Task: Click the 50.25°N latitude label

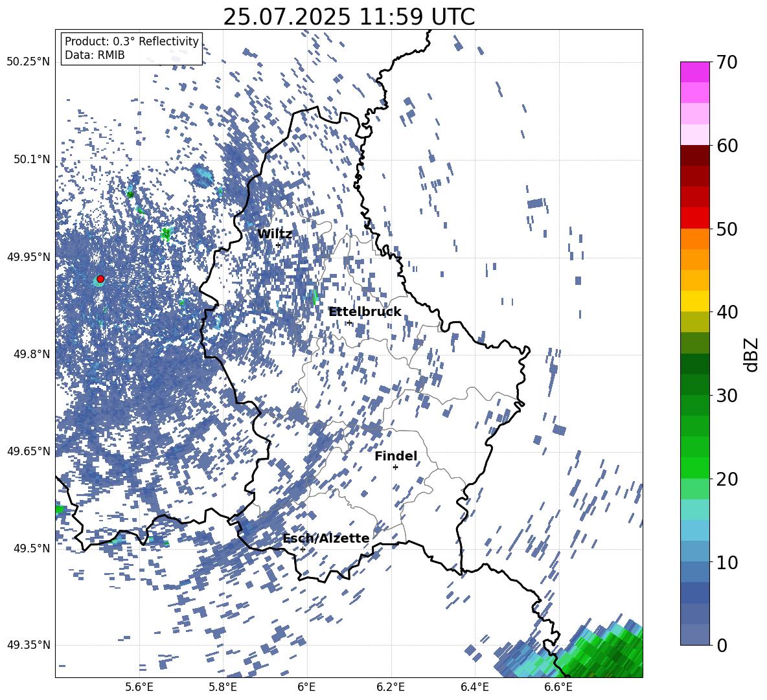Action: 29,62
